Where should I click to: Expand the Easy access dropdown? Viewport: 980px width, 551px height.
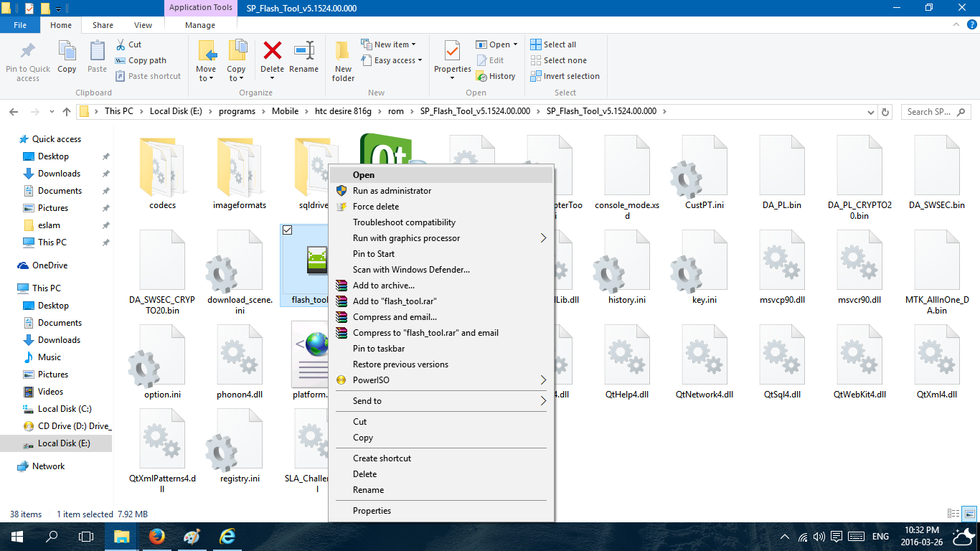point(392,60)
